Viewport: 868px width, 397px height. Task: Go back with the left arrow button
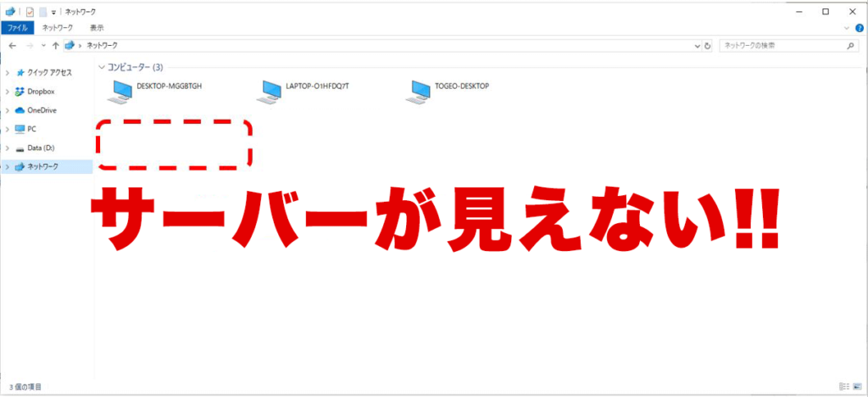[x=12, y=45]
